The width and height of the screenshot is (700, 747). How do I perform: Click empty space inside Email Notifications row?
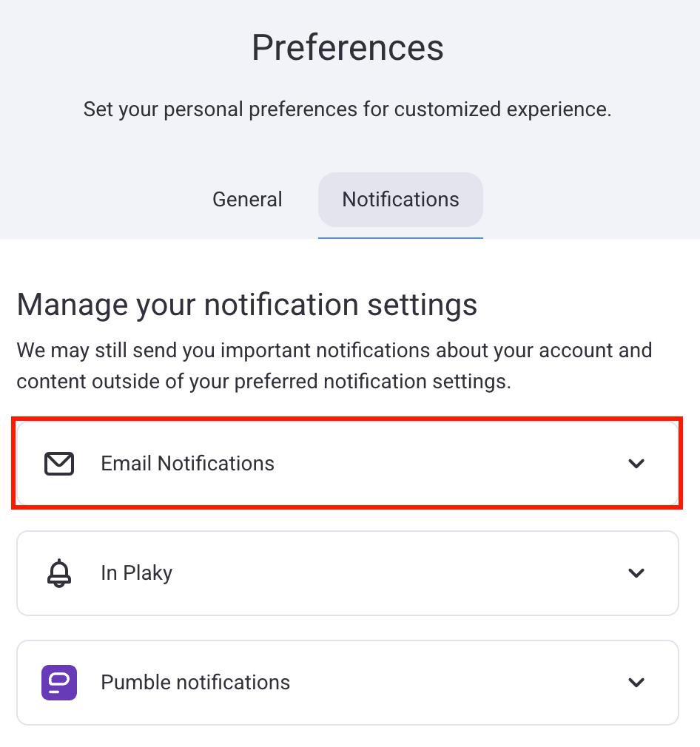[x=444, y=464]
